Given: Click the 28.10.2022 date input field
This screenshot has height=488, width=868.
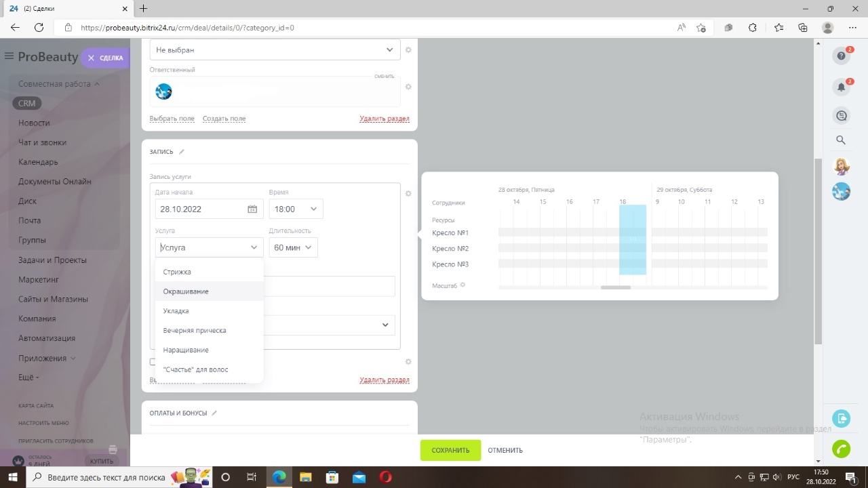Looking at the screenshot, I should (200, 209).
